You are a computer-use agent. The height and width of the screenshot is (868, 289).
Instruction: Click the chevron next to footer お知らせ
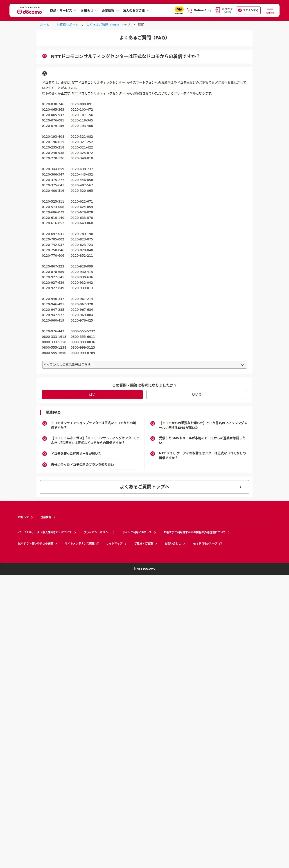pyautogui.click(x=32, y=517)
